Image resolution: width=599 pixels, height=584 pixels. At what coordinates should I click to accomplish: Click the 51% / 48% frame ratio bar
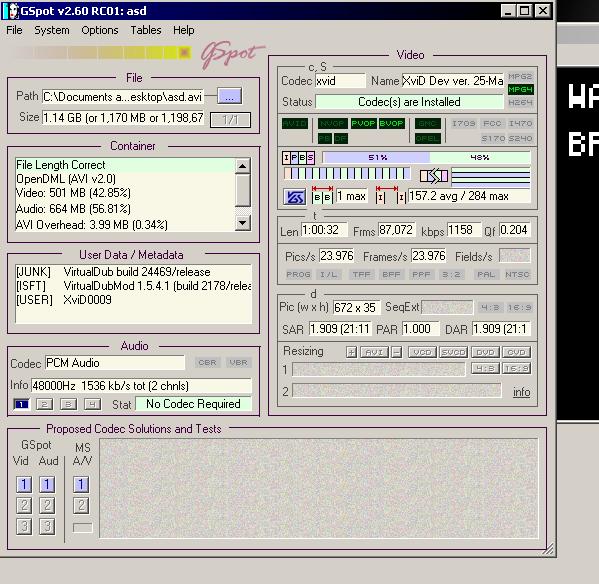[x=426, y=157]
